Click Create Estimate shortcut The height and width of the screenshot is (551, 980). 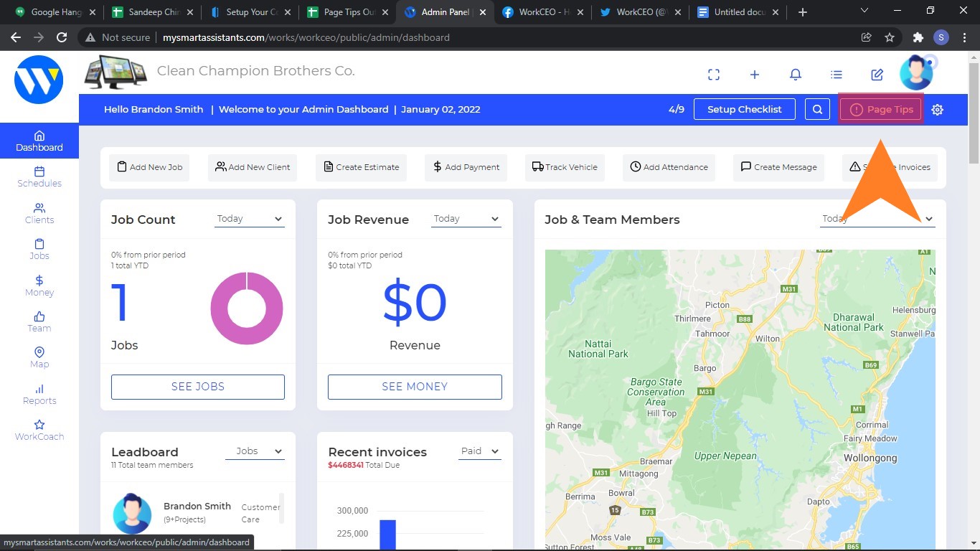(362, 167)
